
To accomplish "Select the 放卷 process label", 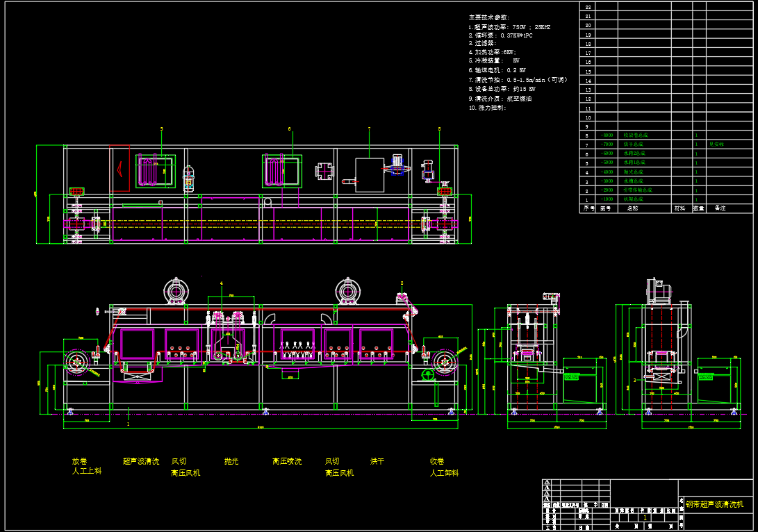I will (80, 461).
